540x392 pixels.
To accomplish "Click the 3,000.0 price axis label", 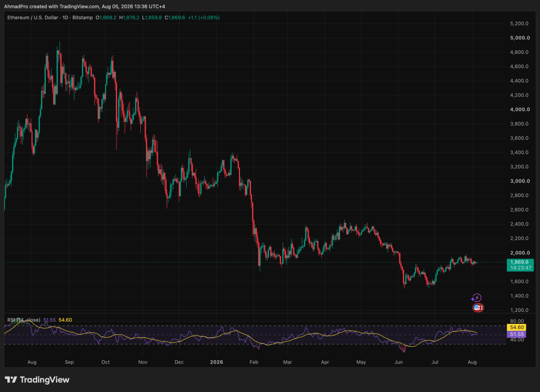I will point(519,181).
